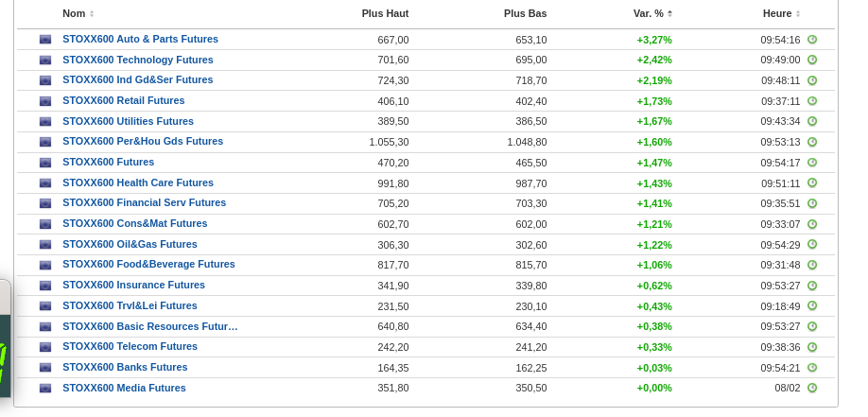Click the flag icon beside STOXX600 Insurance Futures
868x417 pixels.
click(45, 286)
